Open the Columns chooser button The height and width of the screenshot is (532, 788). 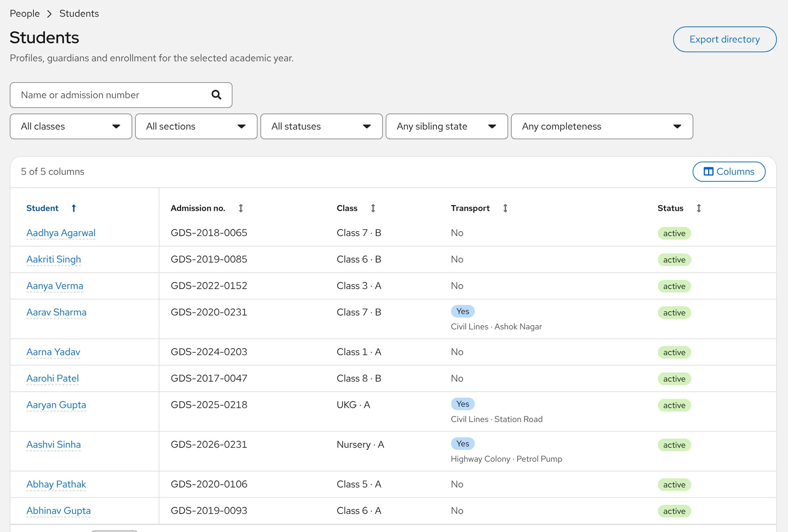click(729, 172)
